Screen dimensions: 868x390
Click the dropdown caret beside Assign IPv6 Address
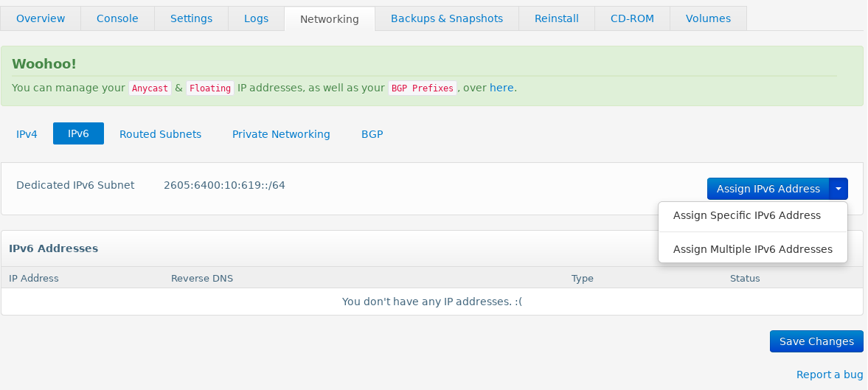point(838,189)
